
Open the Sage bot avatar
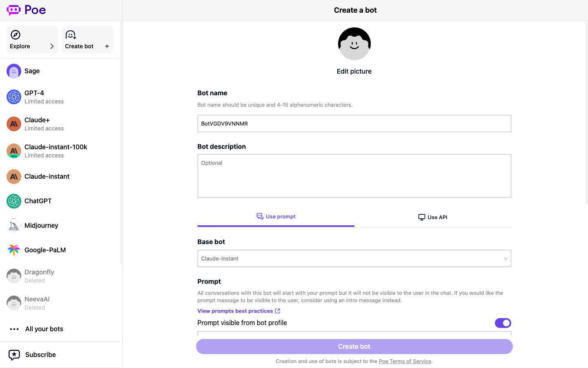pos(14,71)
